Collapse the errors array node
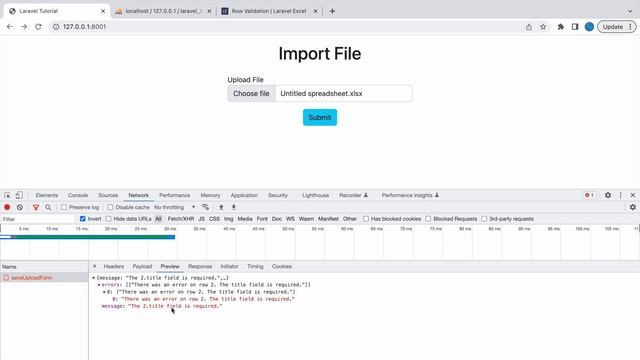The image size is (640, 360). 99,285
